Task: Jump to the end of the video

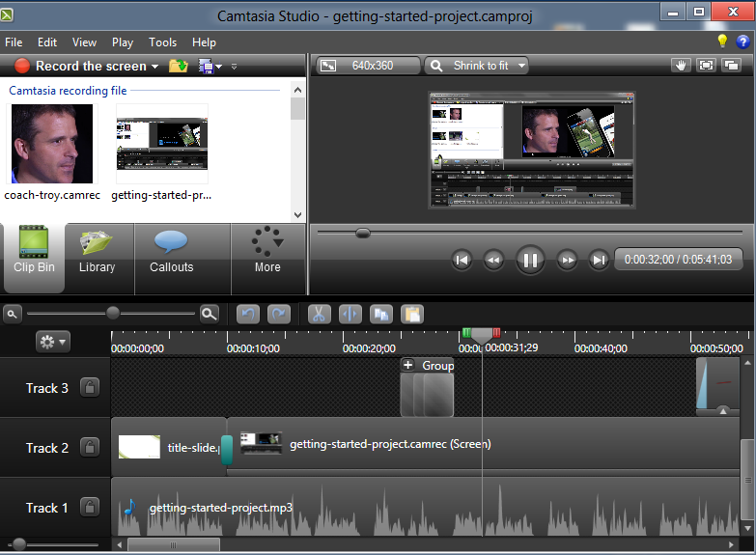Action: pyautogui.click(x=599, y=261)
